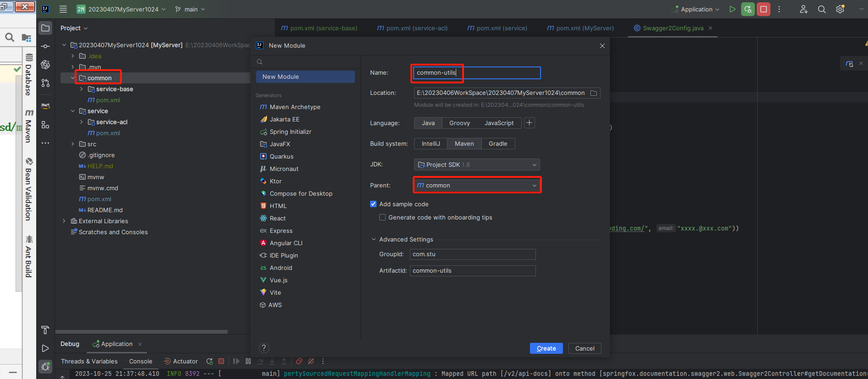Collapse the Advanced Settings section
868x379 pixels.
pos(374,239)
